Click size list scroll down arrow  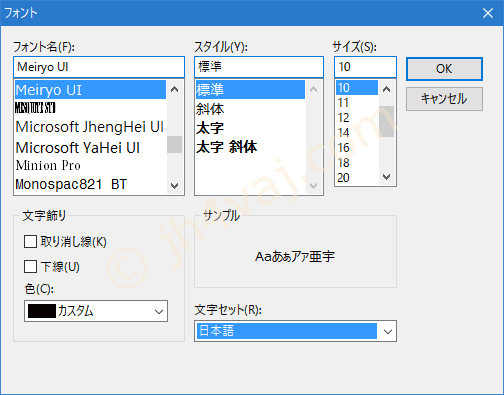387,177
